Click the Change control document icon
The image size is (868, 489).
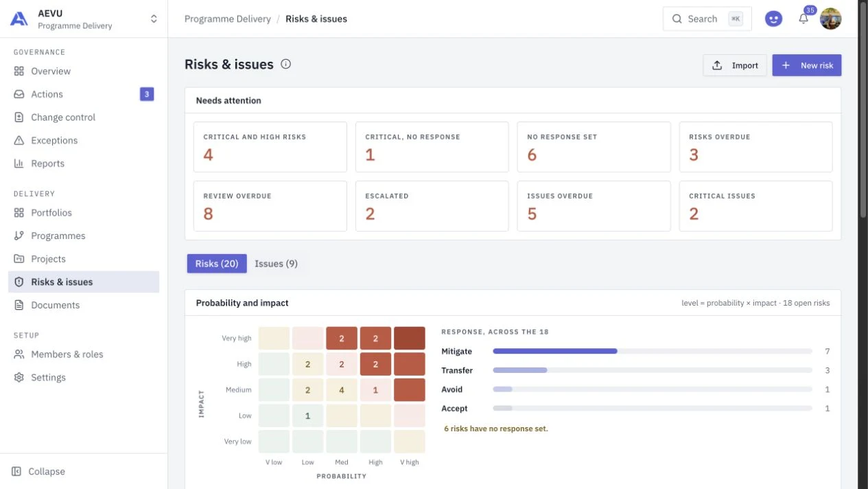coord(19,117)
